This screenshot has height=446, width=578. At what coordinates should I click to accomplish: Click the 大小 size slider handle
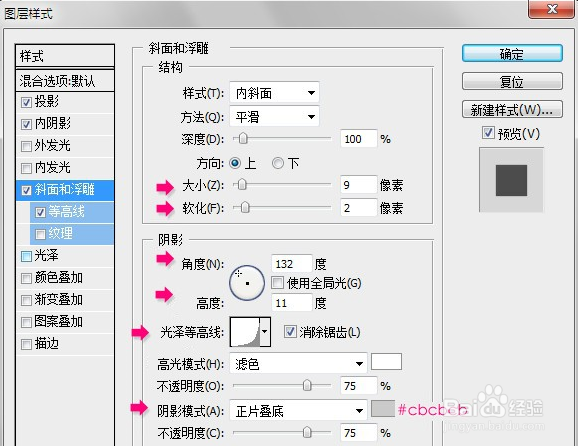[x=242, y=185]
